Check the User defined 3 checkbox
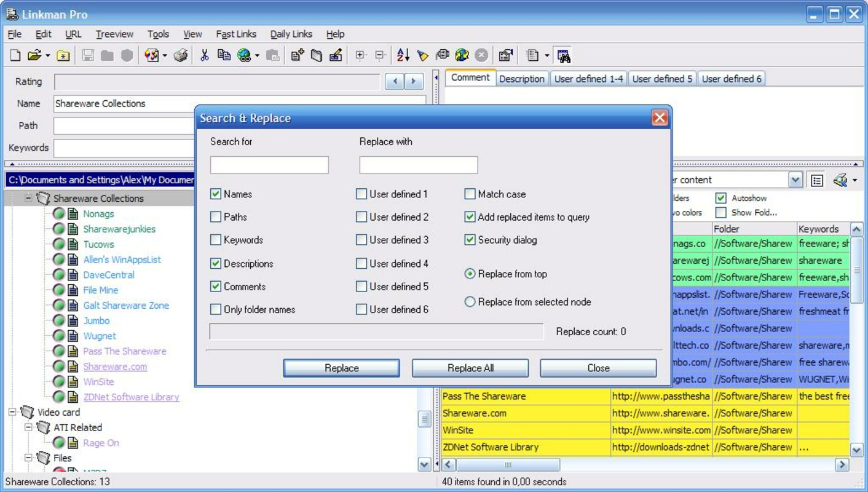This screenshot has width=868, height=492. tap(361, 240)
